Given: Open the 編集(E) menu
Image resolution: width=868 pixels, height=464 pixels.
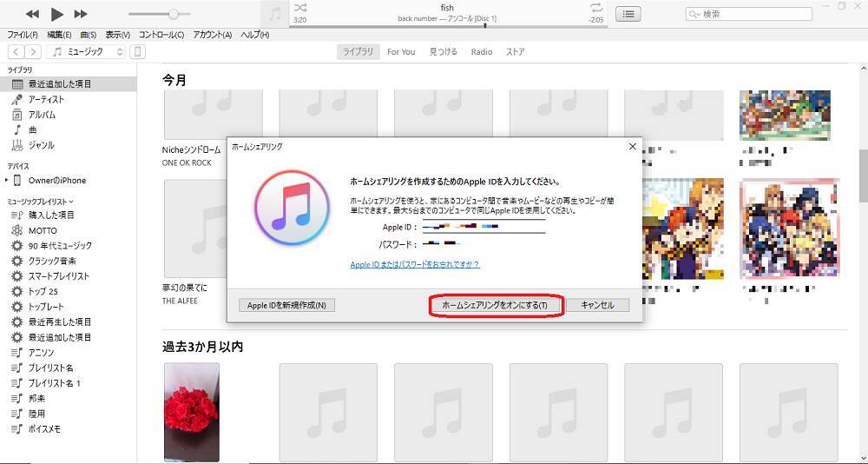Looking at the screenshot, I should [59, 35].
